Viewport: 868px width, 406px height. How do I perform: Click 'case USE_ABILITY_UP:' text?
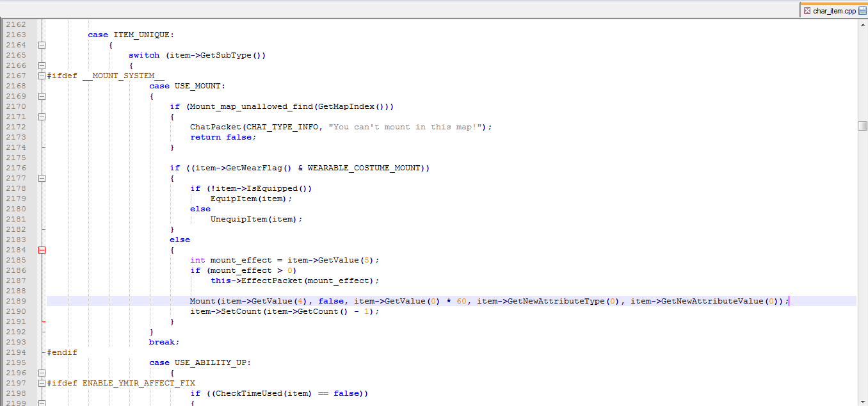tap(200, 362)
